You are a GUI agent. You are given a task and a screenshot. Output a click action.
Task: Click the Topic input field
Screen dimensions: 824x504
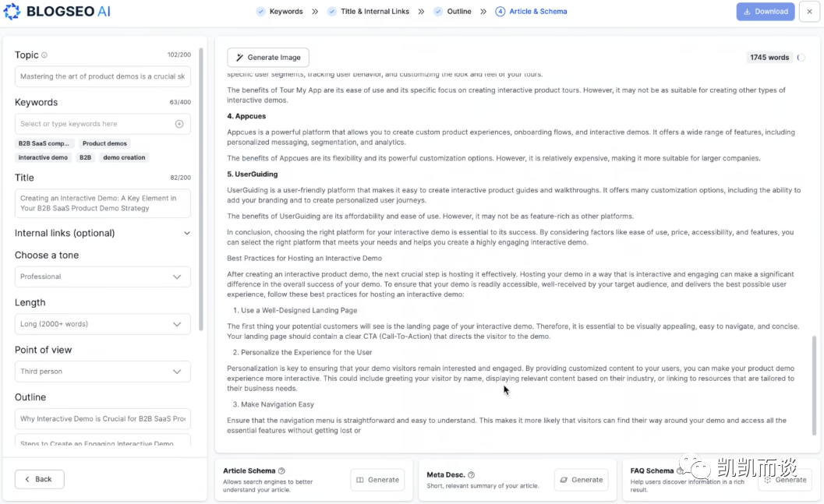[102, 76]
